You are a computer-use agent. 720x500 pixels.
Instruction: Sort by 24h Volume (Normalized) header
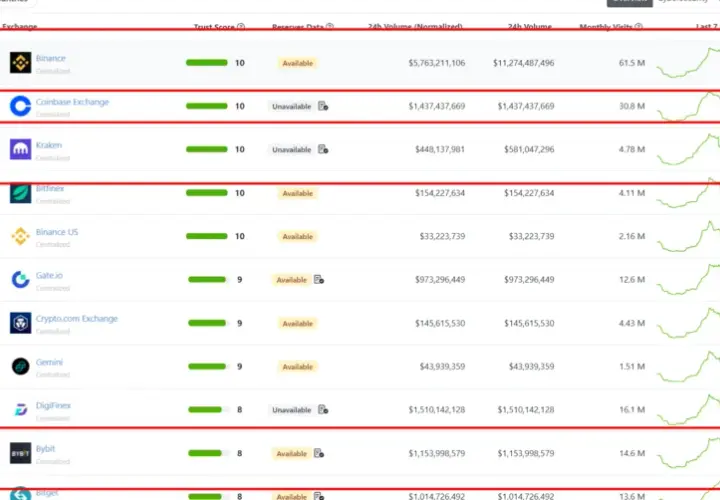point(415,27)
